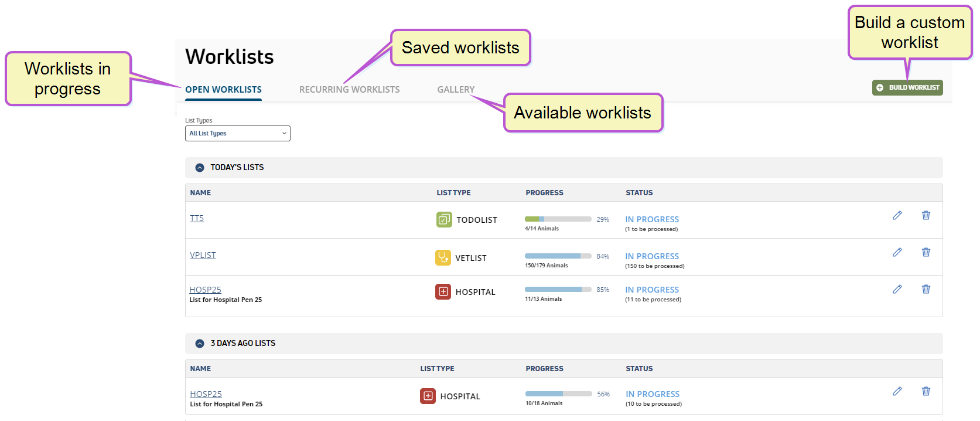Viewport: 980px width, 421px height.
Task: Open the Gallery tab
Action: [456, 90]
